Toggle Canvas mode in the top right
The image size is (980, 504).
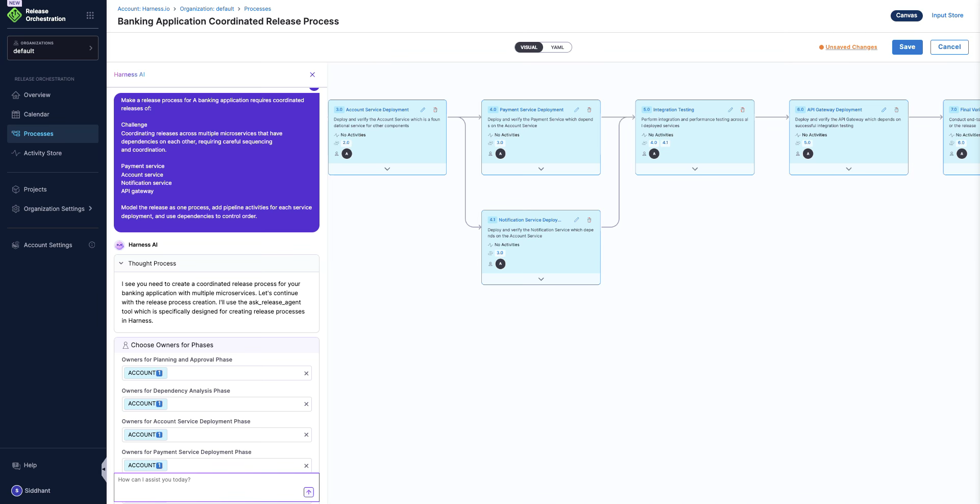pos(906,15)
